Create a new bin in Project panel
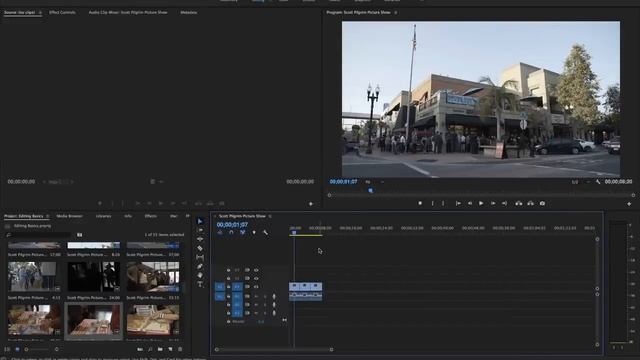The width and height of the screenshot is (640, 360). (160, 349)
